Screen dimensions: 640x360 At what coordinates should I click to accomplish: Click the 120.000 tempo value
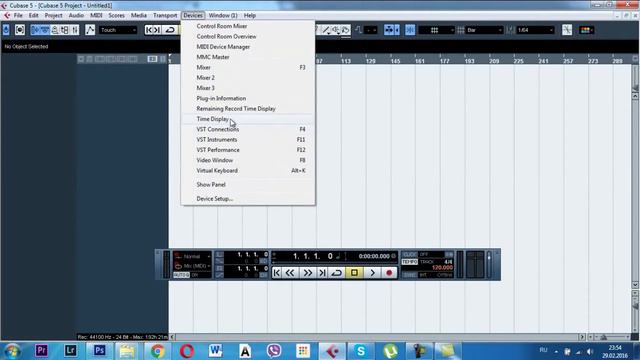point(442,268)
